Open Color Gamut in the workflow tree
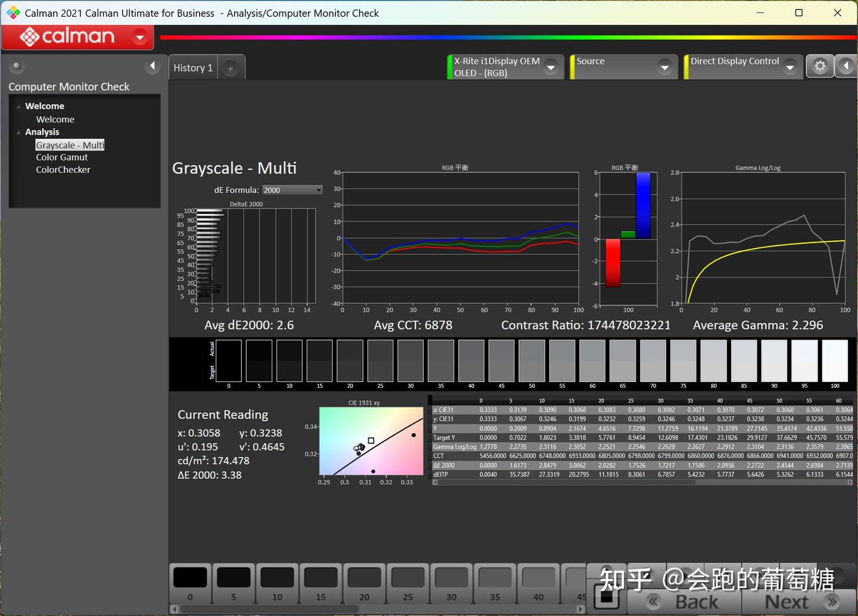Viewport: 858px width, 616px height. [x=62, y=157]
